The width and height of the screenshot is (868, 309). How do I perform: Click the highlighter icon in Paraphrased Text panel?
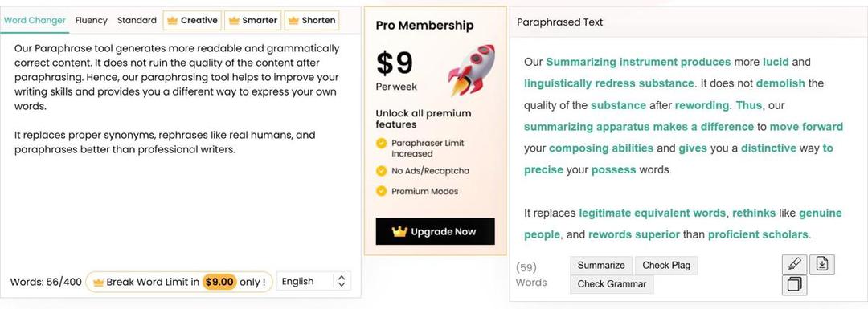(794, 265)
